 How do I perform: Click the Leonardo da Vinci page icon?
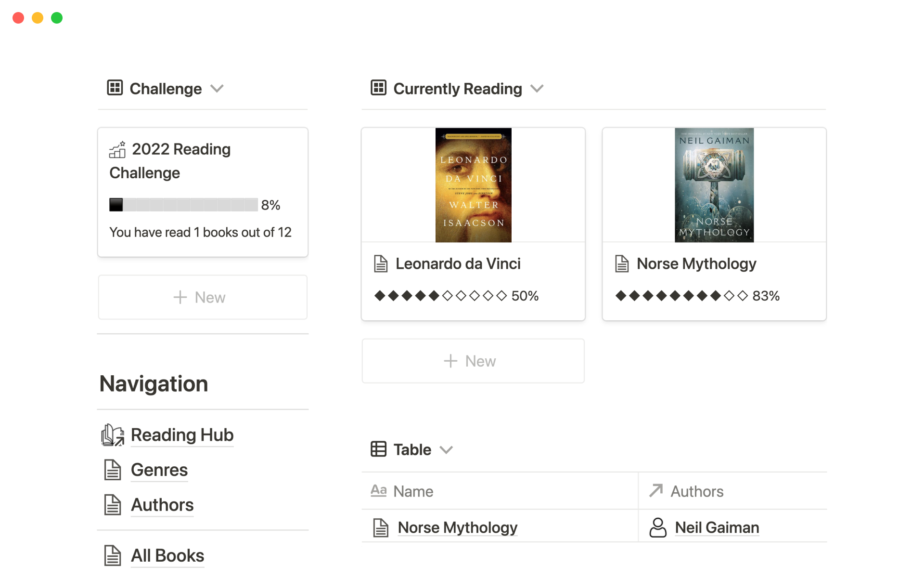pos(381,264)
